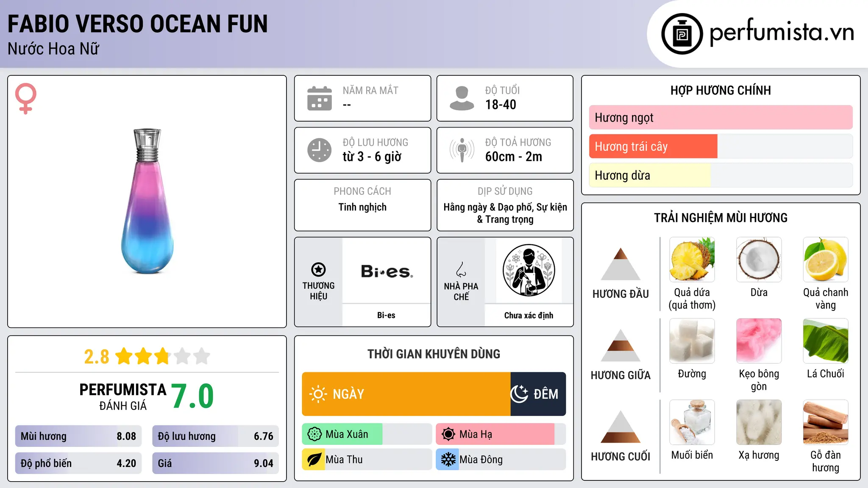This screenshot has height=488, width=868.
Task: Click the Bi-es brand name label
Action: [386, 315]
